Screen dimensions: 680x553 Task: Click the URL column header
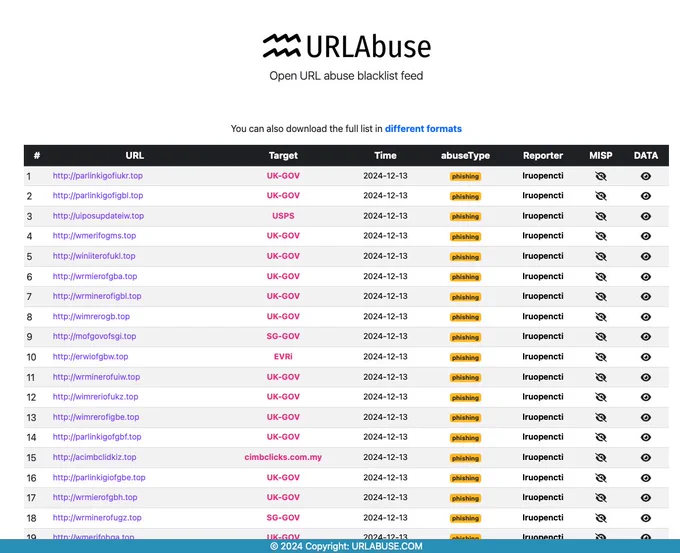click(x=134, y=155)
